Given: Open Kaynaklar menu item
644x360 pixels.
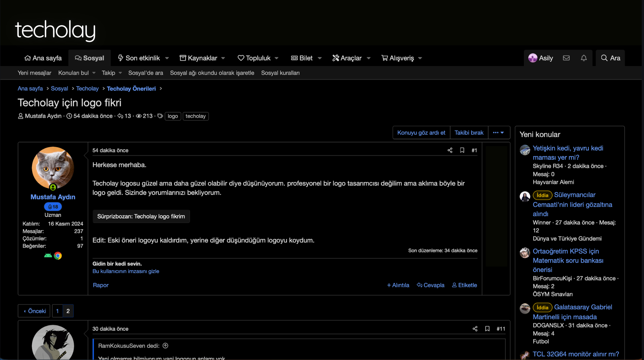Looking at the screenshot, I should coord(198,58).
